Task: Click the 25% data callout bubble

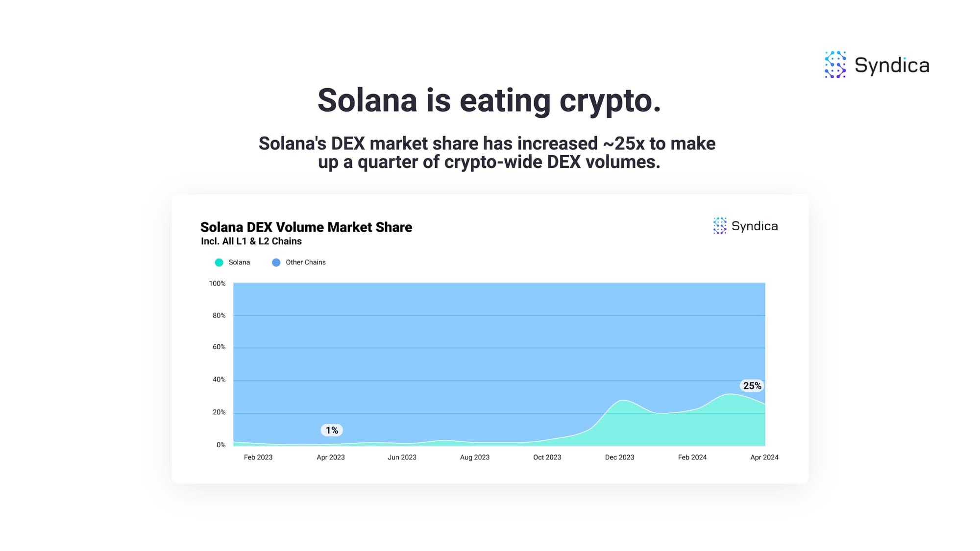Action: click(752, 386)
